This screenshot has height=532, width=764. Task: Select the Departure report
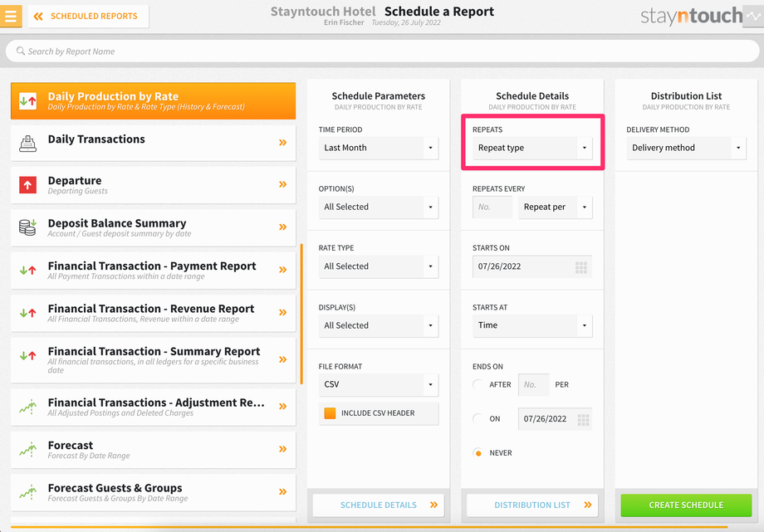pyautogui.click(x=153, y=185)
